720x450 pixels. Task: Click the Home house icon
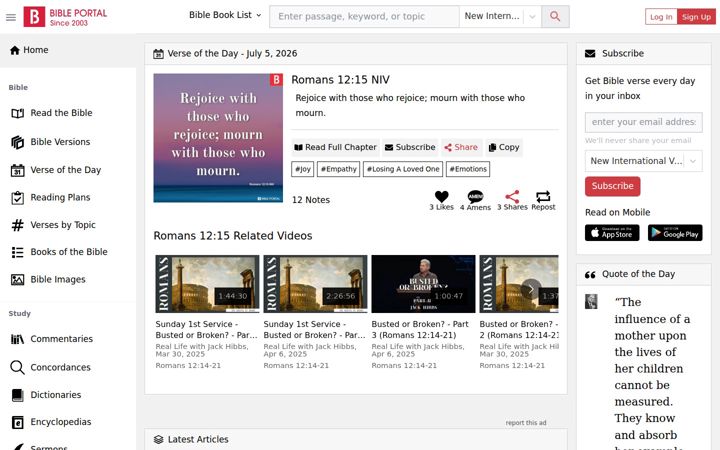coord(15,50)
